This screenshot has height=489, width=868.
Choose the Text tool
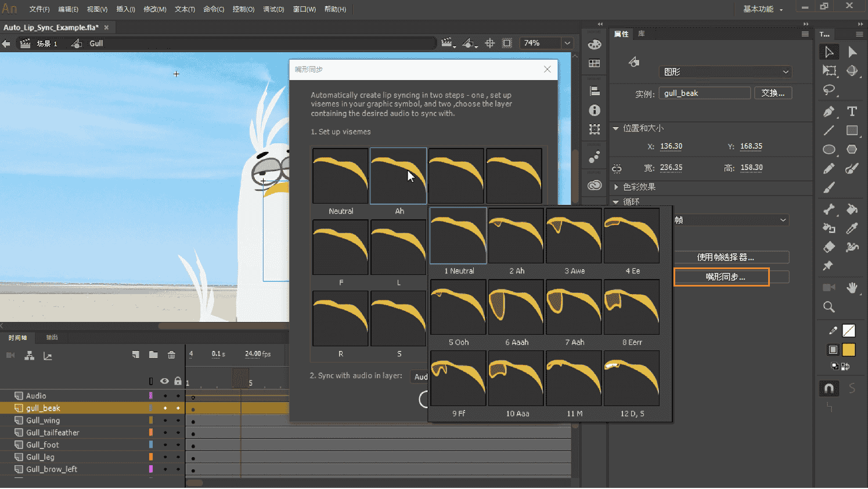(852, 111)
